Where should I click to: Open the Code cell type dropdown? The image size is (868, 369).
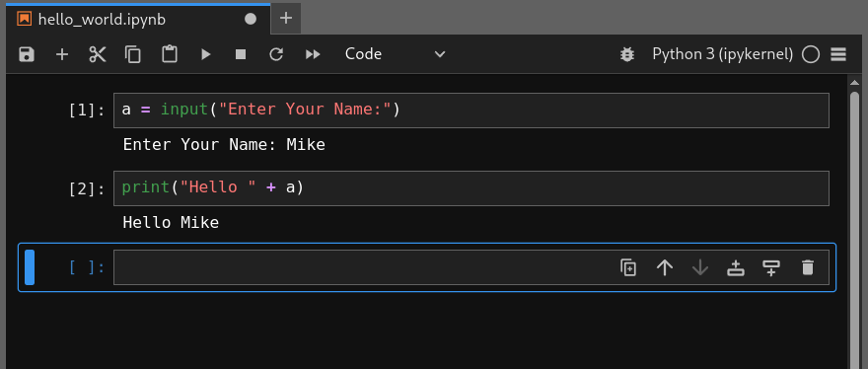pyautogui.click(x=395, y=54)
